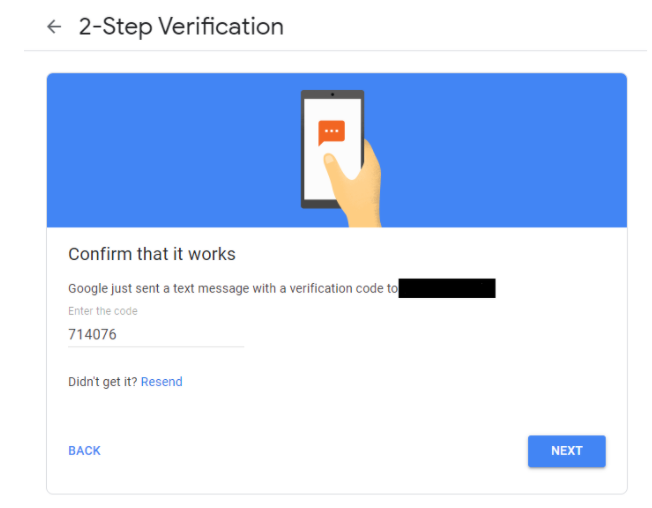652x508 pixels.
Task: Click the back arrow beside 2-Step Verification
Action: [54, 27]
